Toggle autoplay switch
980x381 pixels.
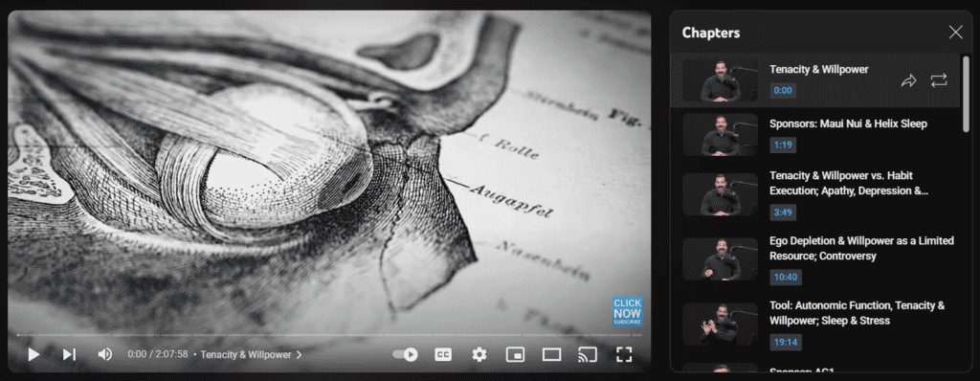click(x=405, y=355)
